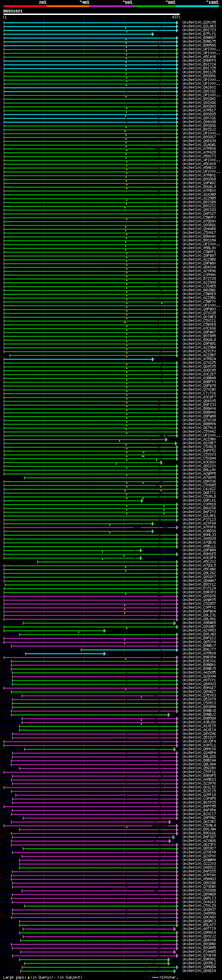Select the label UniRef100_B4FF52
The height and width of the screenshot is (980, 222).
tap(199, 451)
